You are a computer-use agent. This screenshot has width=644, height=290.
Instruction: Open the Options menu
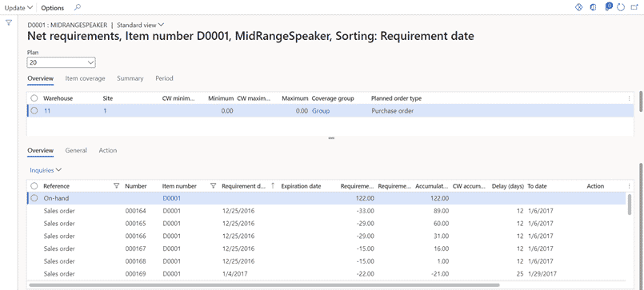53,8
